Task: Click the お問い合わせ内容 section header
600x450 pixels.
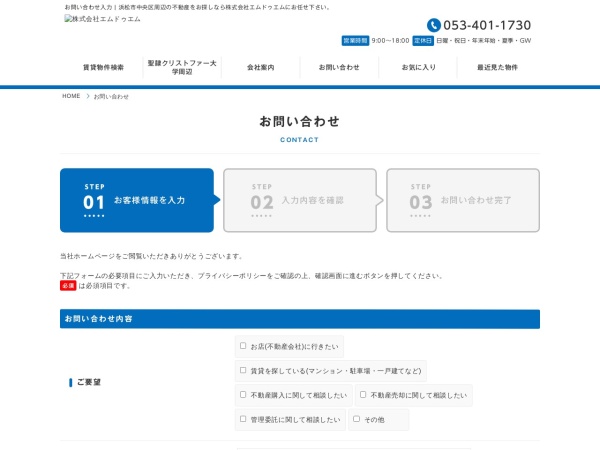Action: (300, 319)
